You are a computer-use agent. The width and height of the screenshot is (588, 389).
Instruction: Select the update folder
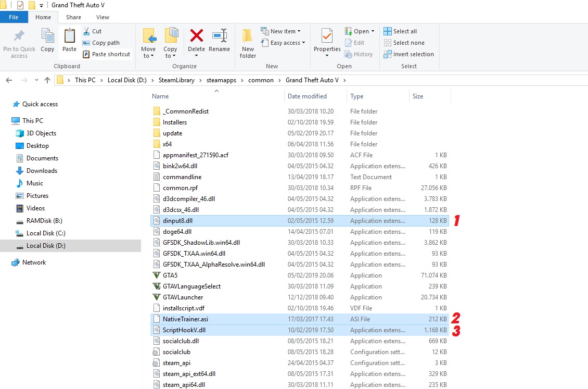coord(299,133)
